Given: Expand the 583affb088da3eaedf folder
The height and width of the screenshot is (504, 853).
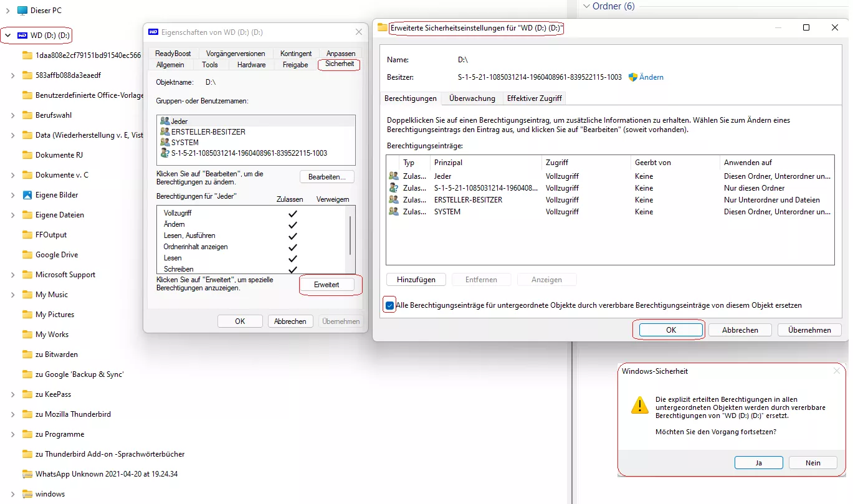Looking at the screenshot, I should point(12,75).
